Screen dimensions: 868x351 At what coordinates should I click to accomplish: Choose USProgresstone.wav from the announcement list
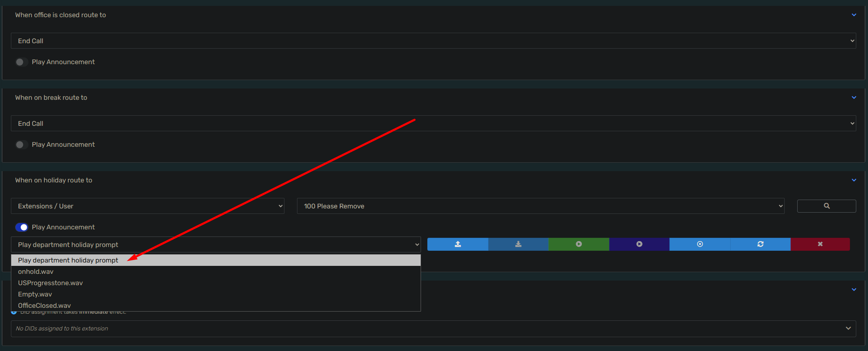click(x=216, y=283)
